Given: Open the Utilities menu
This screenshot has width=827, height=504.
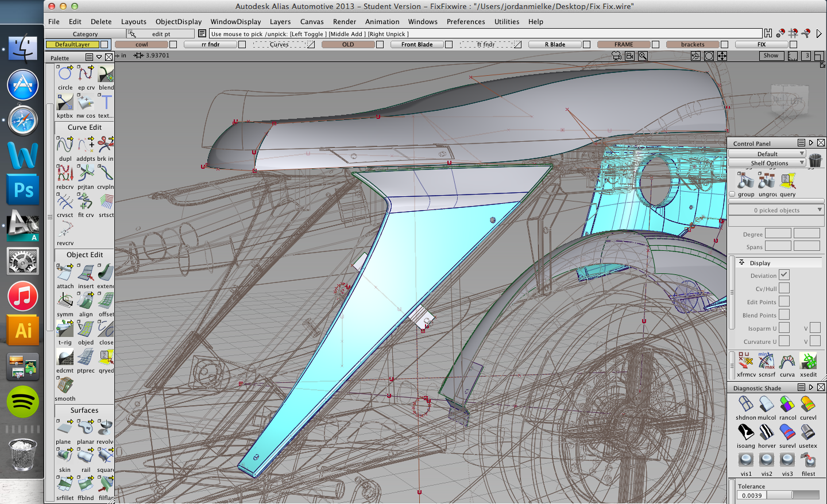Looking at the screenshot, I should click(507, 22).
